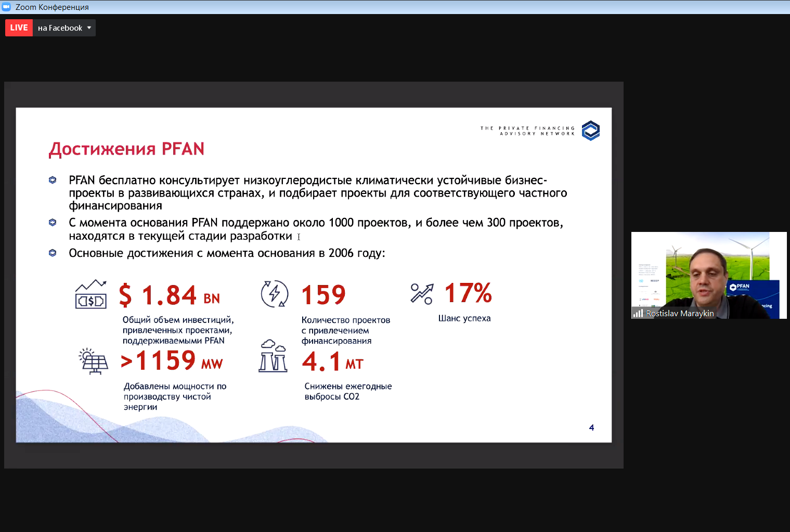Click the arrow beside 'на Facebook'

tap(89, 28)
